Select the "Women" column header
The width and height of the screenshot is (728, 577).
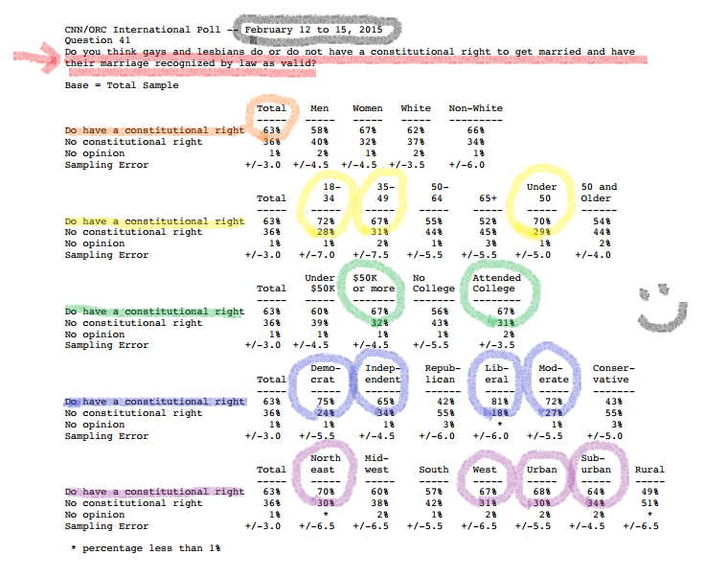point(367,108)
